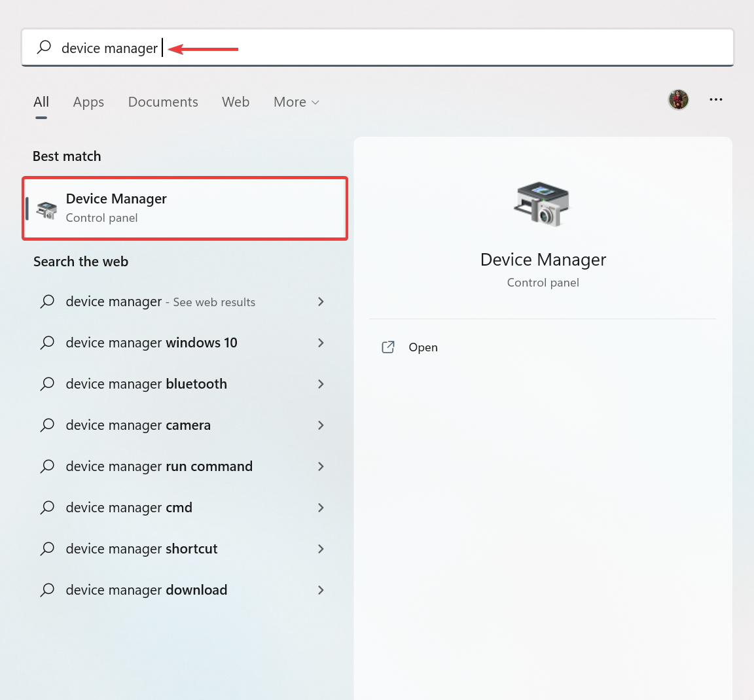754x700 pixels.
Task: Click the Device Manager icon in best match
Action: click(46, 210)
